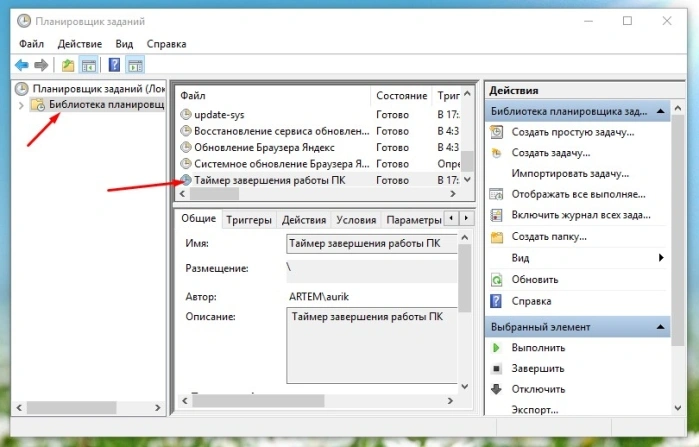Viewport: 699px width, 447px height.
Task: Select the Условия tab
Action: pos(356,220)
